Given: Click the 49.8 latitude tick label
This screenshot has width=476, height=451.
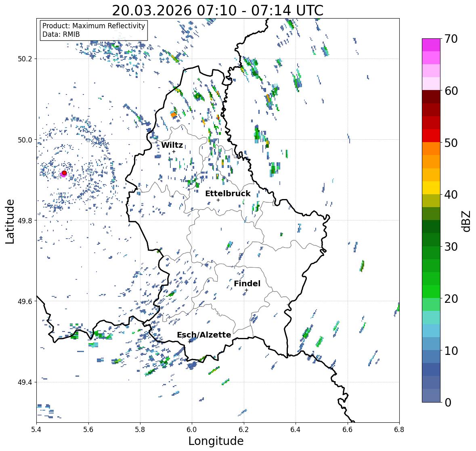Looking at the screenshot, I should (x=25, y=220).
